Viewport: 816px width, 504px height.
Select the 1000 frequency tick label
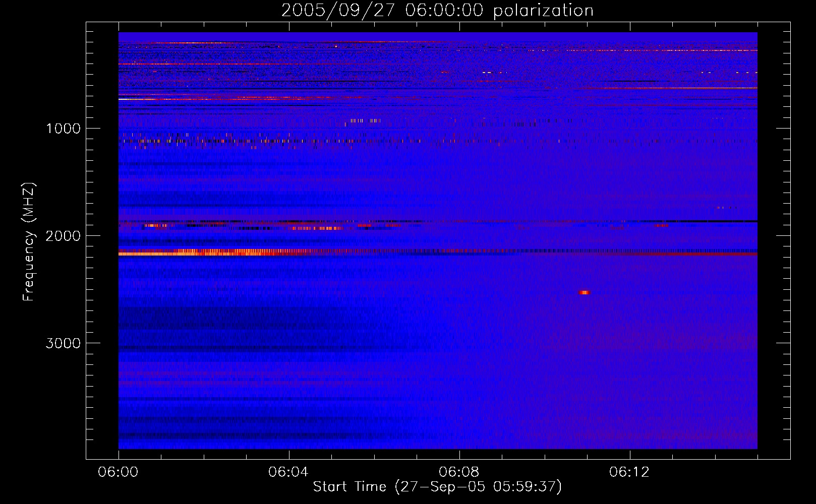[64, 129]
